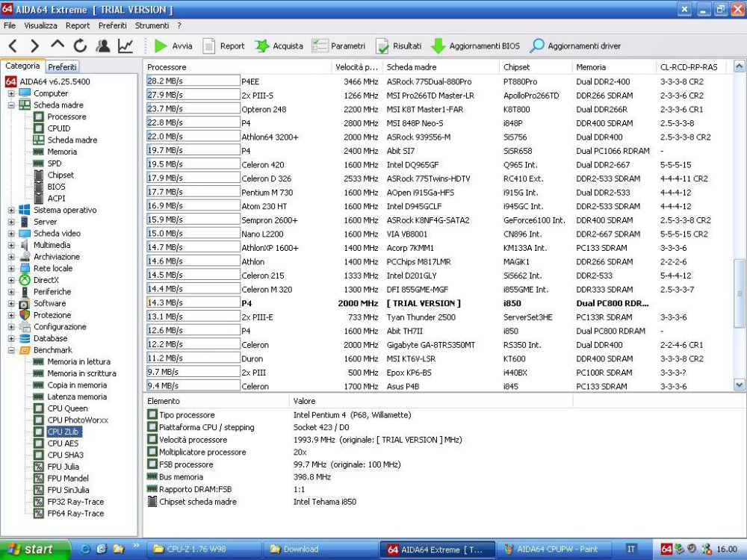Viewport: 747px width, 560px height.
Task: Open the graph chart toolbar icon
Action: tap(125, 46)
